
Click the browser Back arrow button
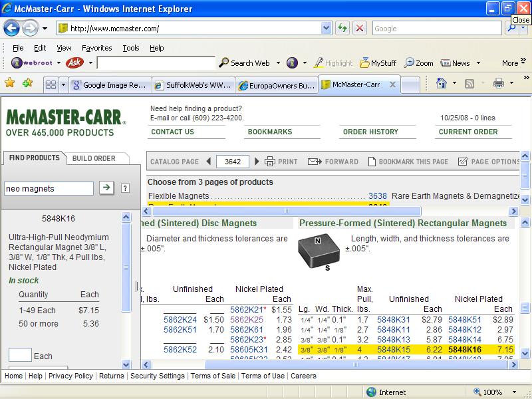click(x=12, y=29)
